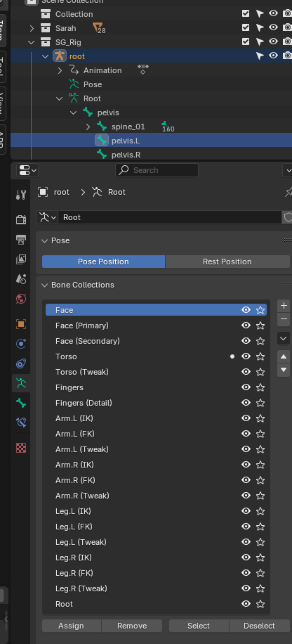Uncheck Sarah collection exclude checkbox

pyautogui.click(x=246, y=27)
